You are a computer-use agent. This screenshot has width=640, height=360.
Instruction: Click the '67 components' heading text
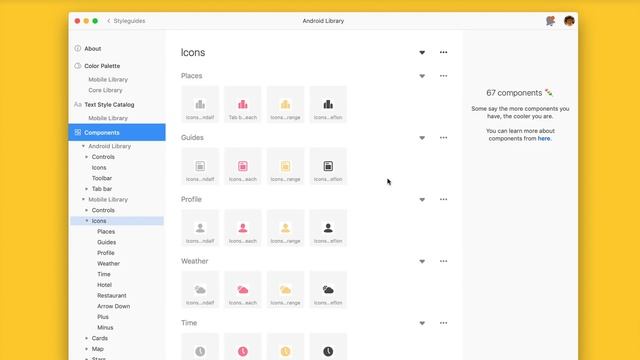(x=514, y=93)
